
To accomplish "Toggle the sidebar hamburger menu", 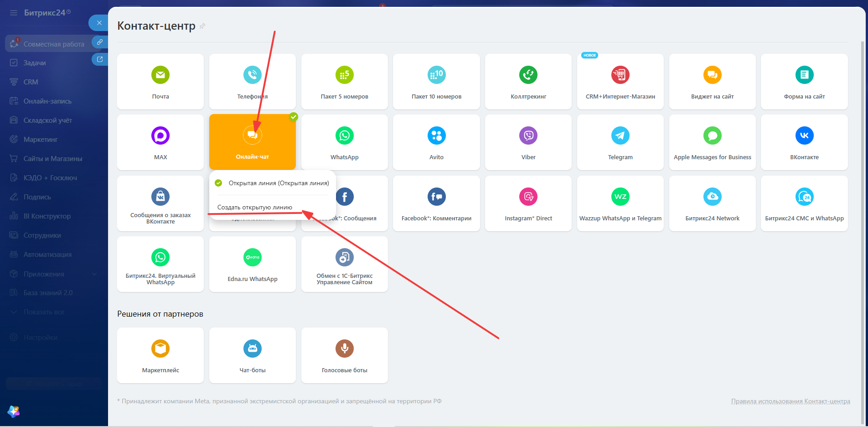I will [14, 13].
